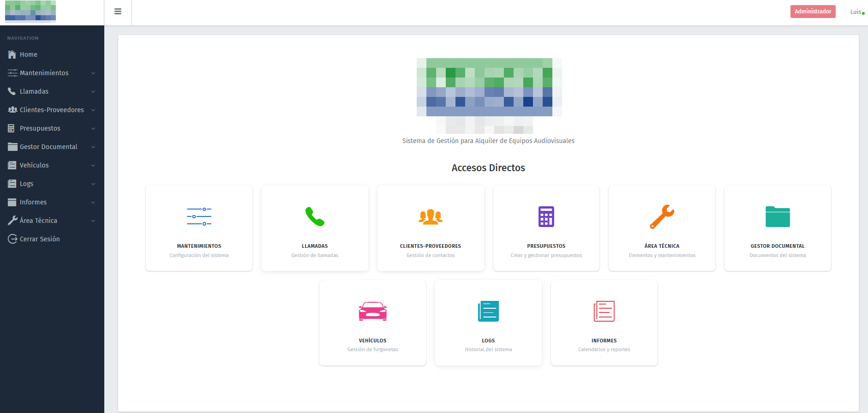Open the purple calculator Presupuestos icon
868x413 pixels.
coord(546,216)
